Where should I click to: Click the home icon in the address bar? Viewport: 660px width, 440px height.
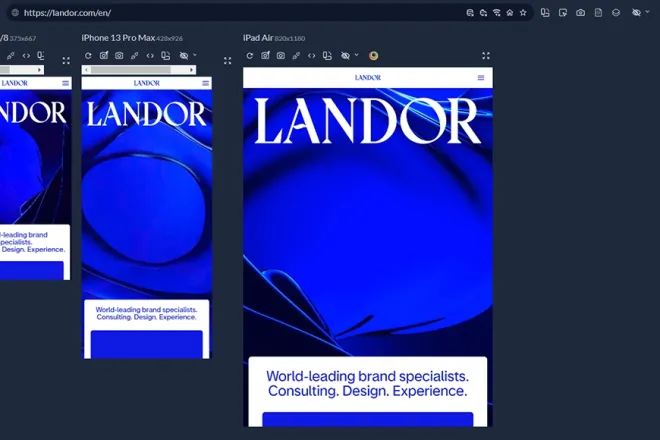510,13
